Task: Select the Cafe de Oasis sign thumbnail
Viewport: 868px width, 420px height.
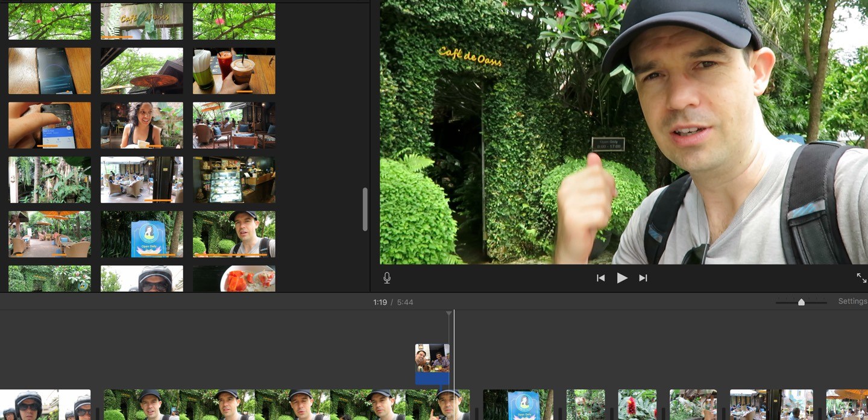Action: 142,21
